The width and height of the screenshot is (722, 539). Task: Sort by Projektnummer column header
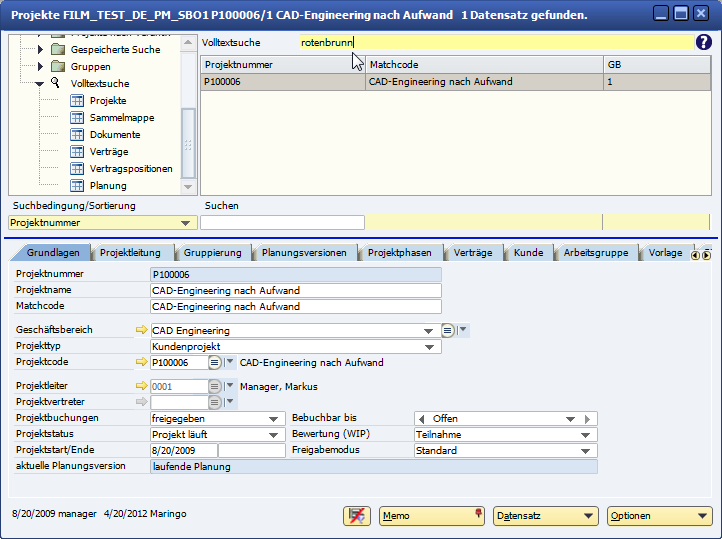coord(283,64)
